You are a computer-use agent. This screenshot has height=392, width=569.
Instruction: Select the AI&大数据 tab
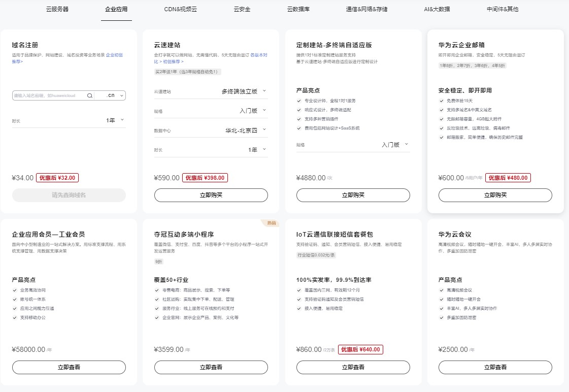[437, 9]
